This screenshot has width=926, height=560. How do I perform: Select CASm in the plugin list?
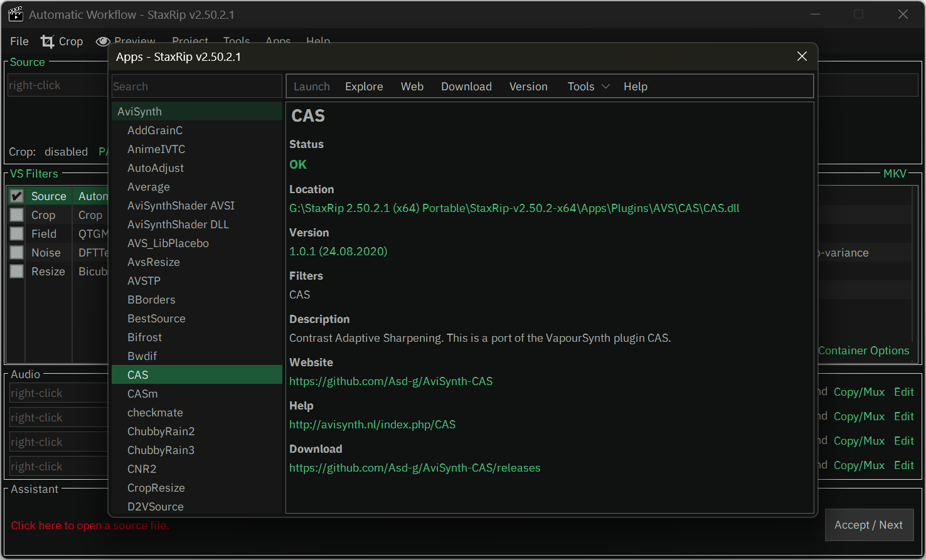click(x=142, y=394)
